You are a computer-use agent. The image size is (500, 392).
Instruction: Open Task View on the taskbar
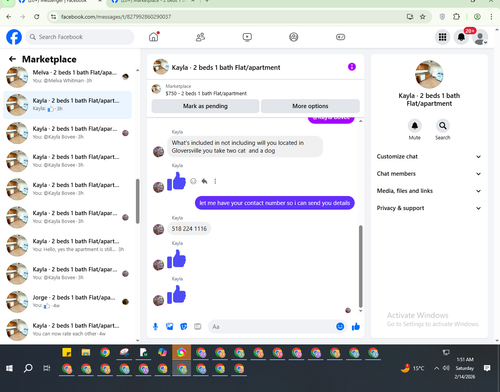(x=47, y=368)
